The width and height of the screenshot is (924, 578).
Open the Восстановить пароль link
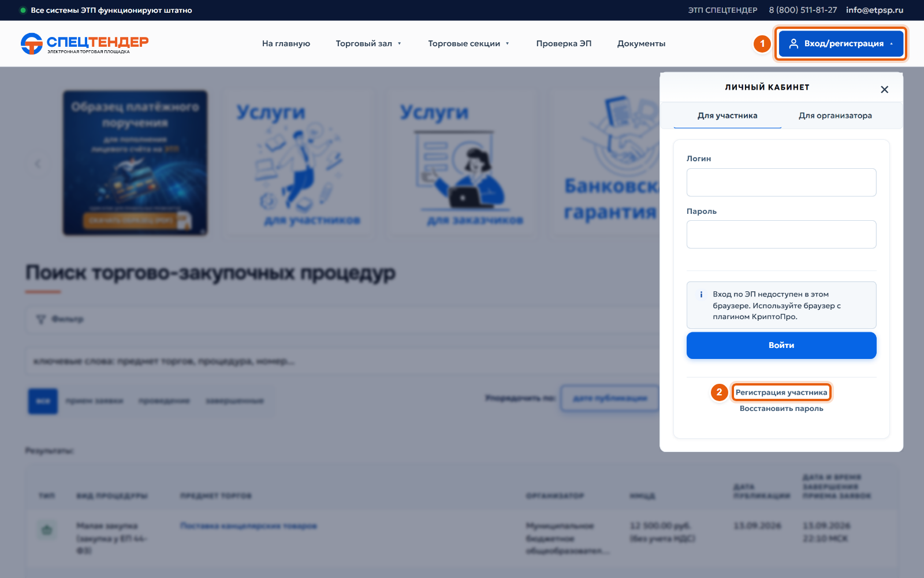point(781,409)
